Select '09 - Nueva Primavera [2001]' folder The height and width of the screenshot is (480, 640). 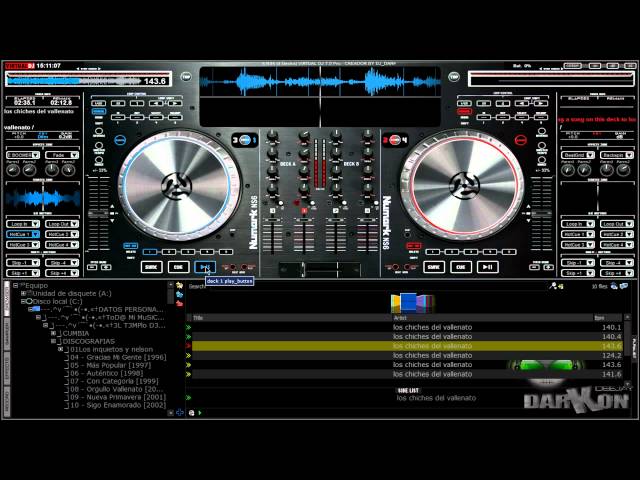(118, 397)
